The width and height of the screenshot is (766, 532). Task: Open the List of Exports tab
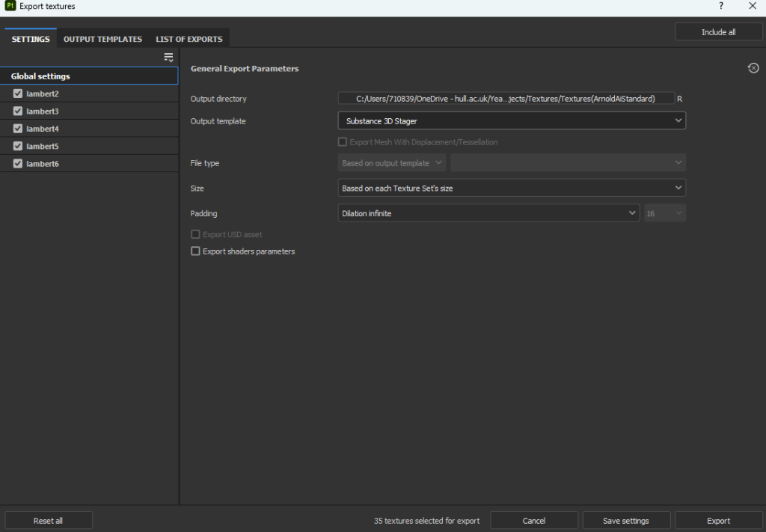point(189,39)
